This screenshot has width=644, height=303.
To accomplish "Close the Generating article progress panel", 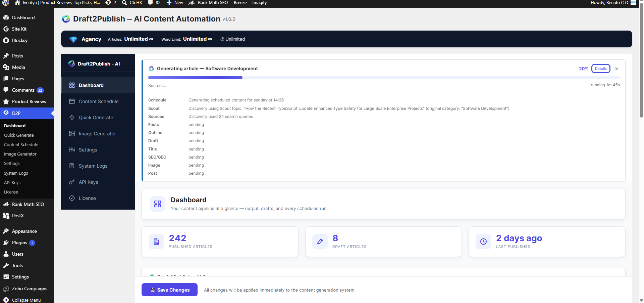I will [616, 69].
